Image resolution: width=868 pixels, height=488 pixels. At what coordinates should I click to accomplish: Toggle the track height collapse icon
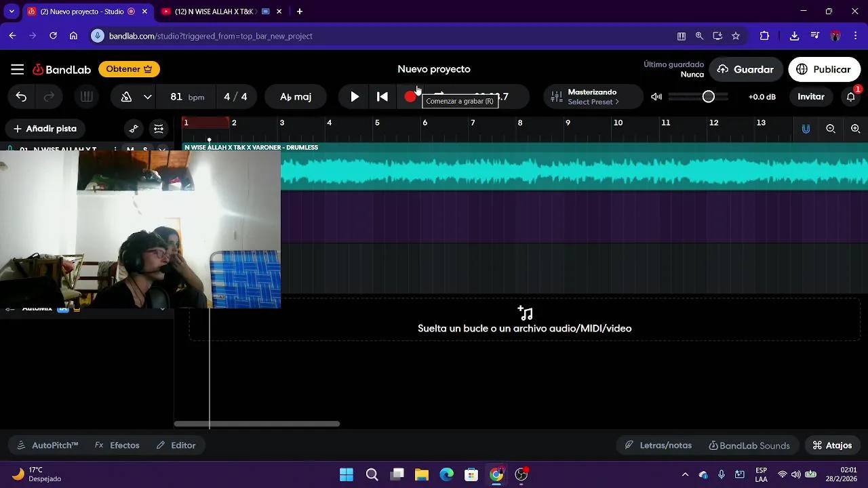(159, 129)
